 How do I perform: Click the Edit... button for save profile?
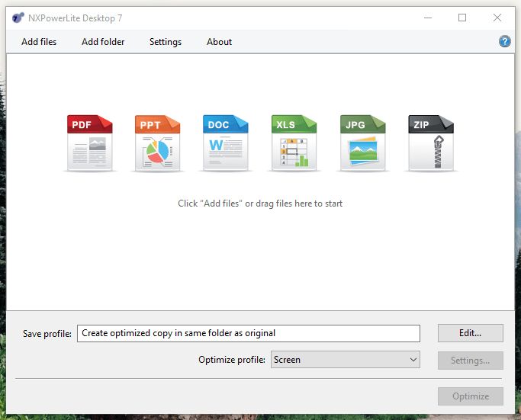pyautogui.click(x=471, y=333)
